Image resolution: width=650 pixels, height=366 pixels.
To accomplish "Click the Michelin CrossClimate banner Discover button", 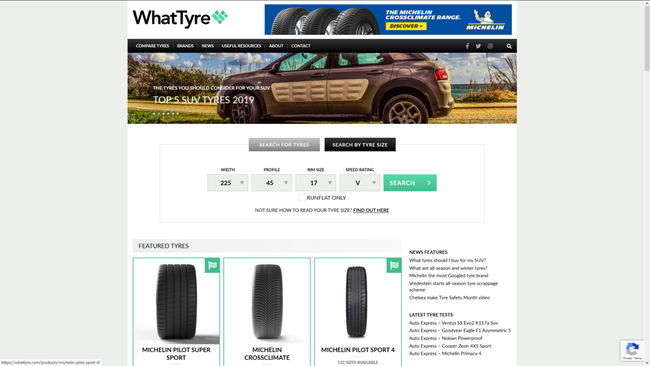I will click(405, 26).
